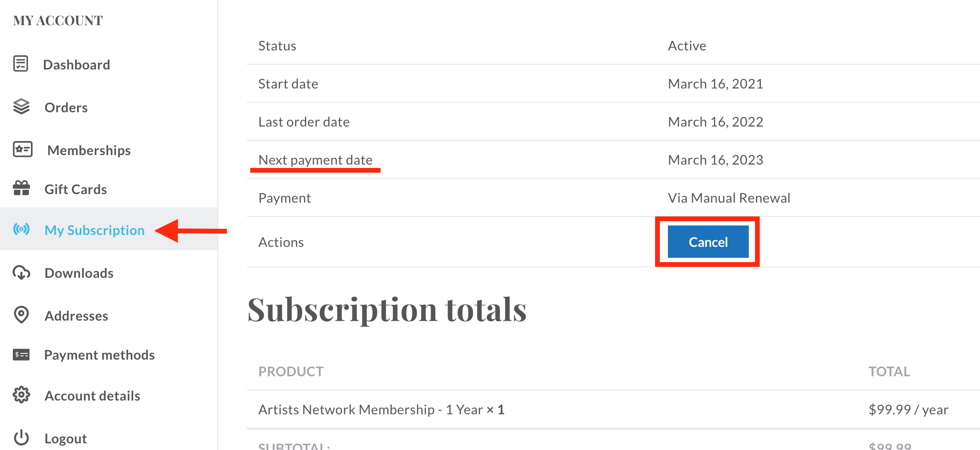This screenshot has width=980, height=450.
Task: Select Account details in the sidebar
Action: [x=92, y=396]
